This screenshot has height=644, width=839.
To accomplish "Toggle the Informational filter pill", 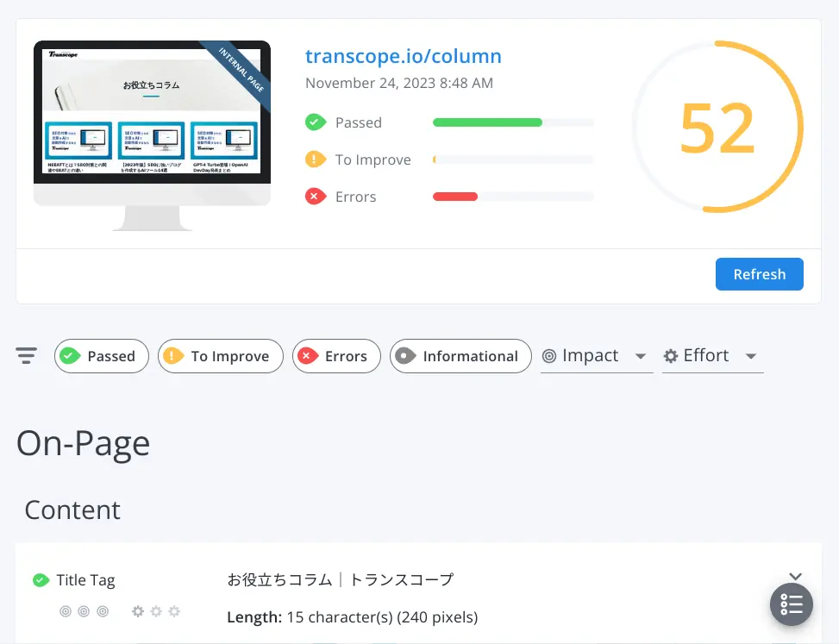I will pyautogui.click(x=460, y=355).
